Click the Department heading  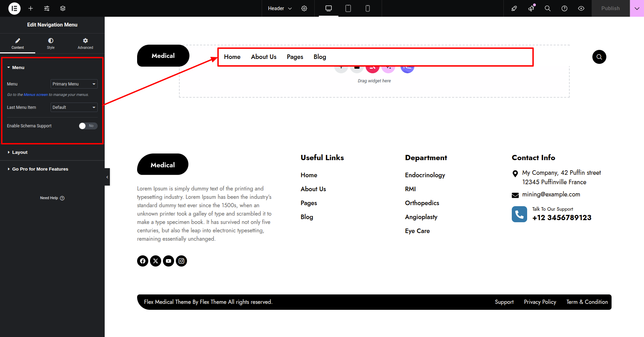[426, 158]
